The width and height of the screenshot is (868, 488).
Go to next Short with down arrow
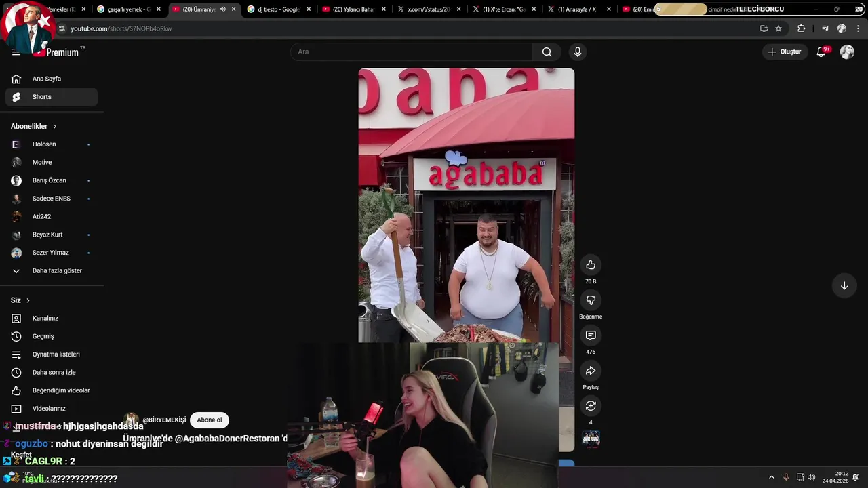pos(844,286)
